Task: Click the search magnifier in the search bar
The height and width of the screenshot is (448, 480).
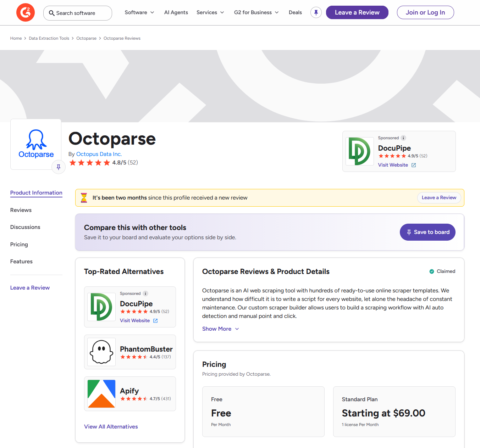Action: 52,13
